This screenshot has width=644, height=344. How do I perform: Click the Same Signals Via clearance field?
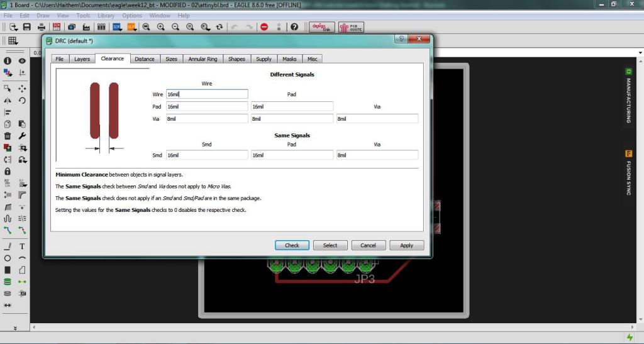(x=377, y=155)
